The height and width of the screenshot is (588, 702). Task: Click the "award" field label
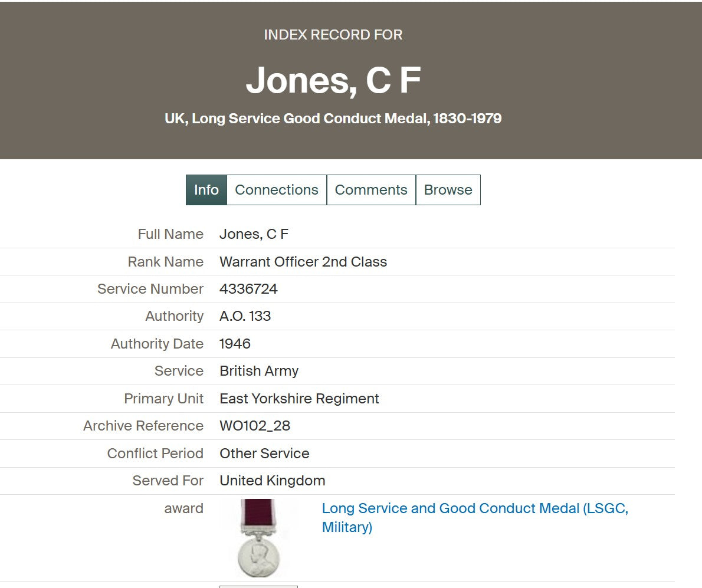pyautogui.click(x=183, y=508)
